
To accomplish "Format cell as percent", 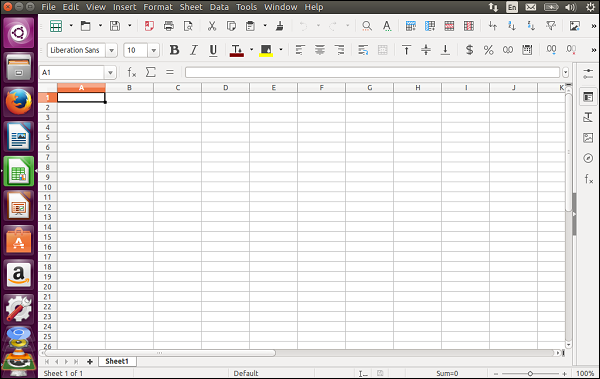I will pos(489,50).
